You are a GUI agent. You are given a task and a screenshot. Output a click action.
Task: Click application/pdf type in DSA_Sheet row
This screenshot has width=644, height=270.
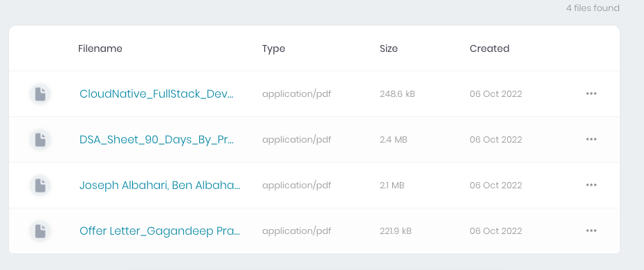pos(297,140)
